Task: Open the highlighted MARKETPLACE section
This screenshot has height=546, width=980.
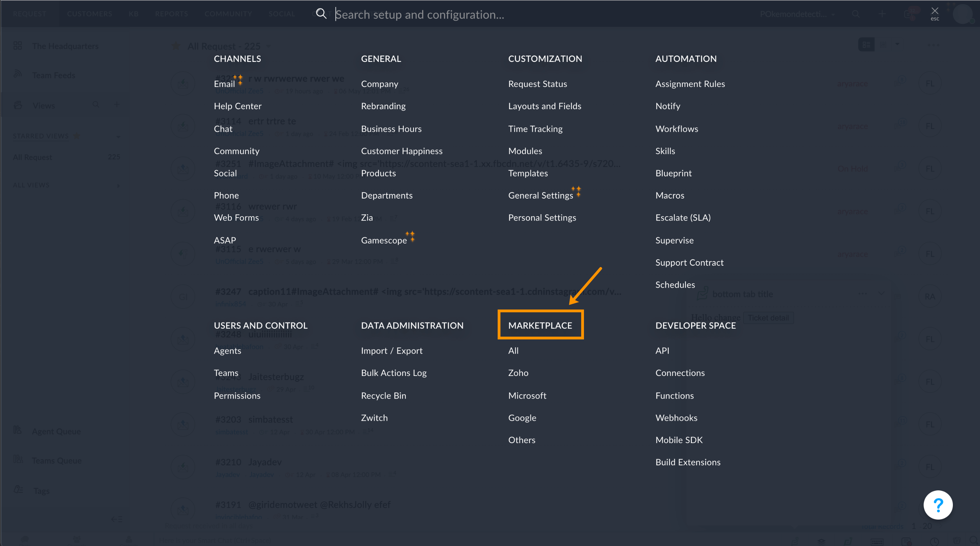Action: point(540,325)
